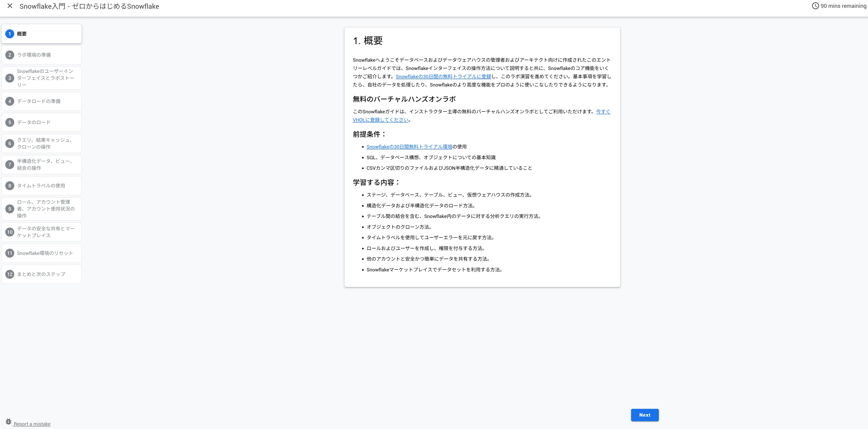Select step 11 Snowflake環境のリセット
868x429 pixels.
click(42, 253)
